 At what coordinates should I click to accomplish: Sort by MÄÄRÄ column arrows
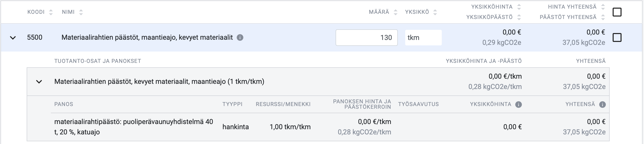[x=395, y=12]
